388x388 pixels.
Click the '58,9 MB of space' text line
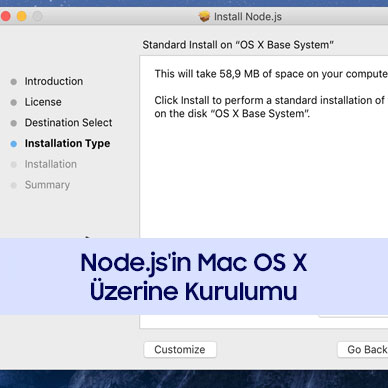point(271,74)
